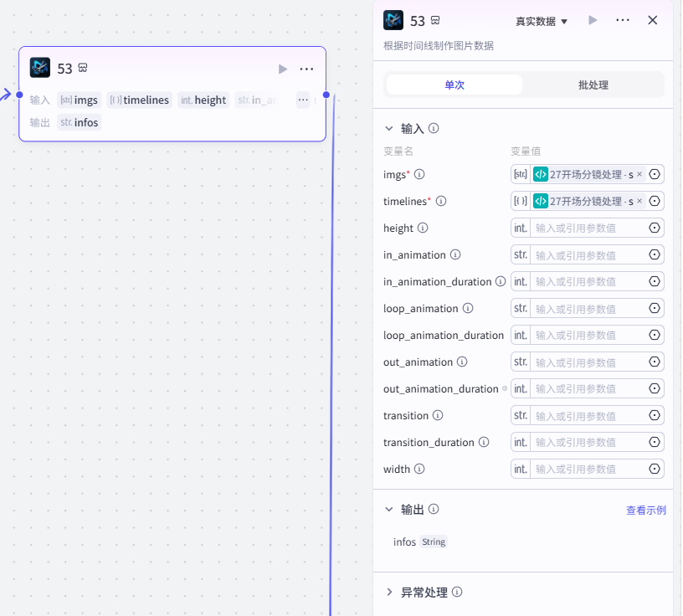Open reference picker for imgs
Screen dimensions: 683x616
[655, 174]
